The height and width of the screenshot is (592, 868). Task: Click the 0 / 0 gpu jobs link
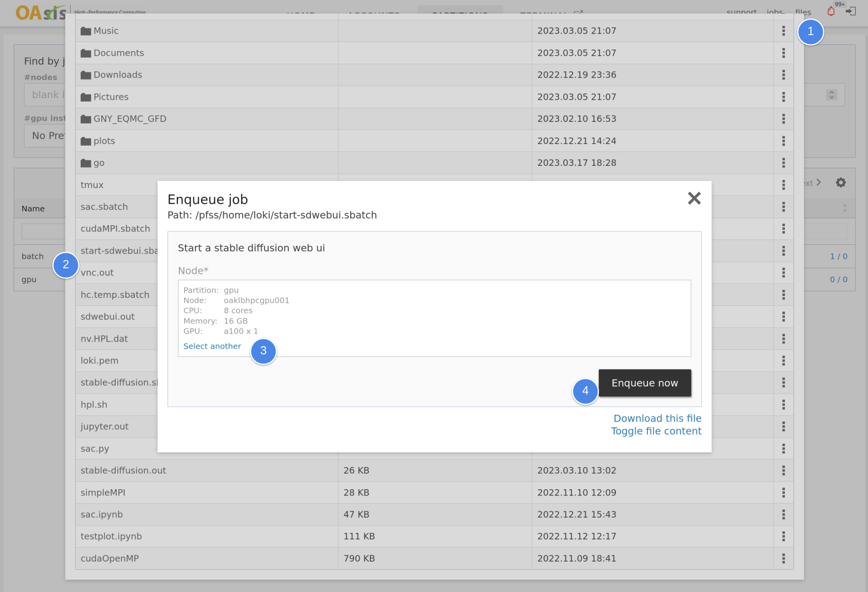(839, 279)
